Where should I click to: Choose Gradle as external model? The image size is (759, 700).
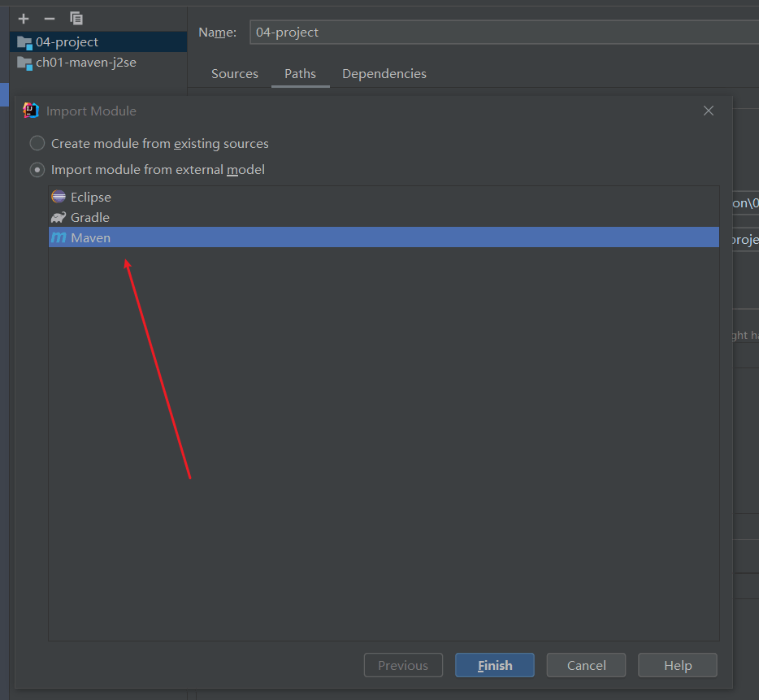tap(384, 218)
